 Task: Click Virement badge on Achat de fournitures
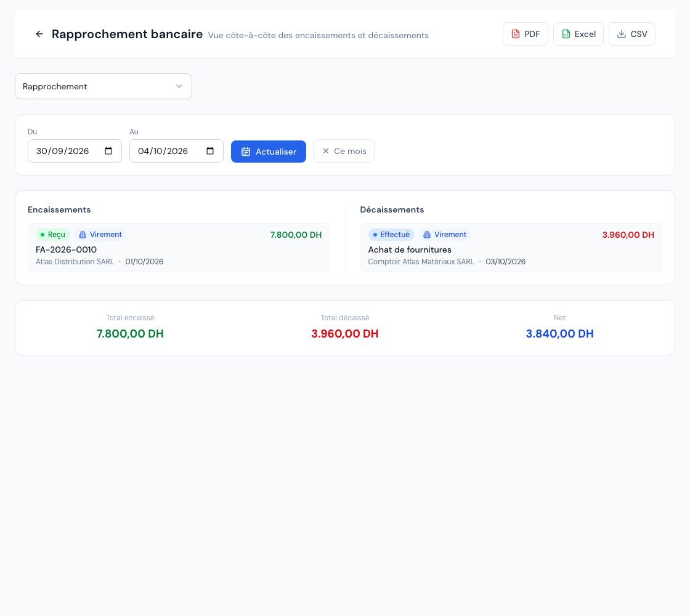pos(445,235)
